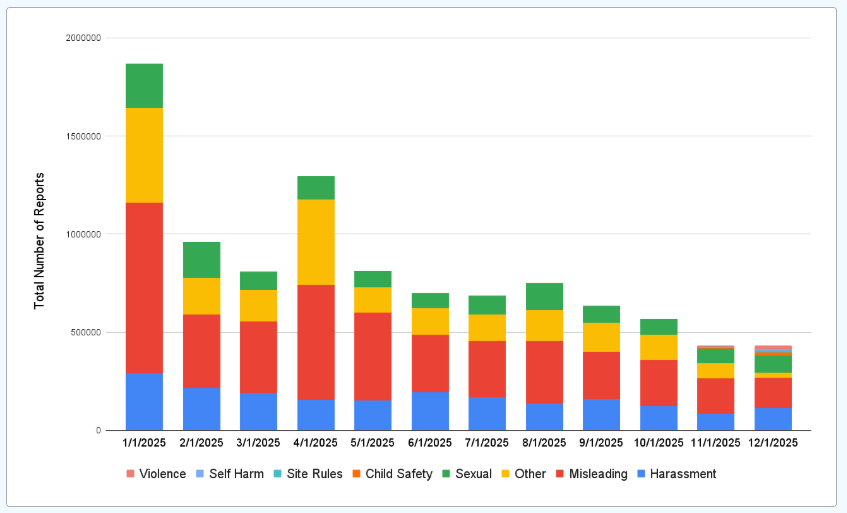Click the red Misleading segment of the 1/1/2025 bar

[144, 288]
